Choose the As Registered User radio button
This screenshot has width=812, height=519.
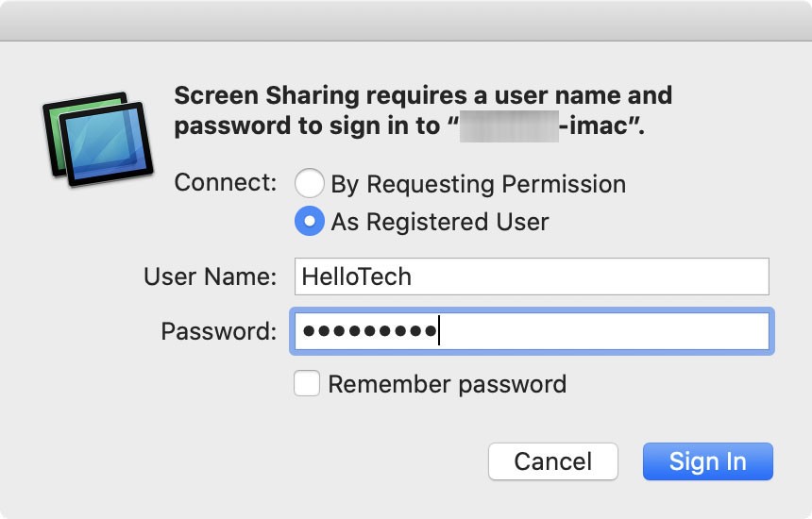(x=310, y=222)
